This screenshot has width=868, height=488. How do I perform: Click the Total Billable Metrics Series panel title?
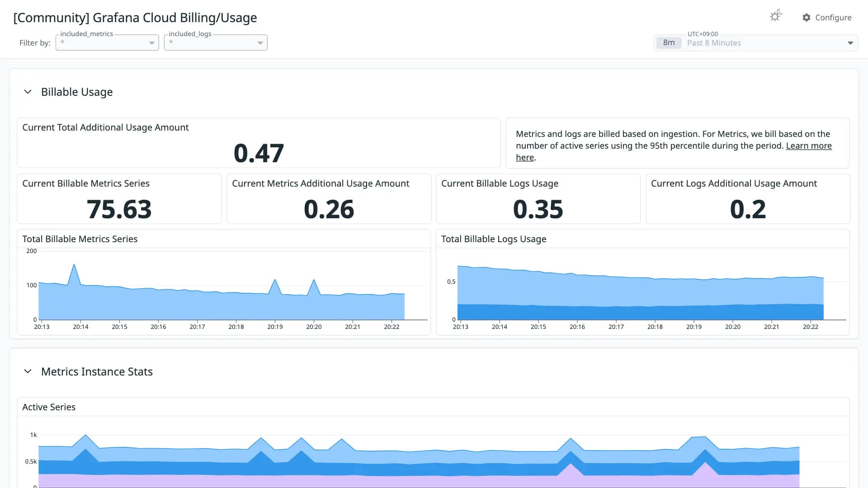pos(80,239)
